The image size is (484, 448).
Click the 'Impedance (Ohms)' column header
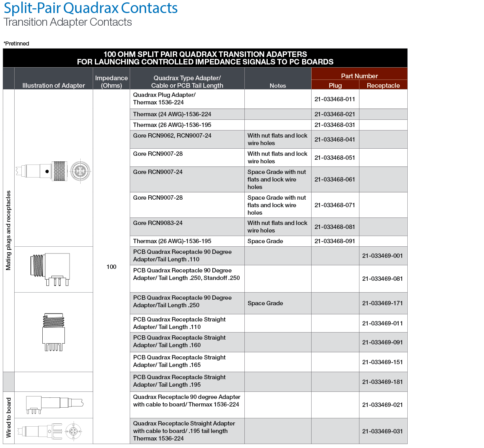coord(112,82)
